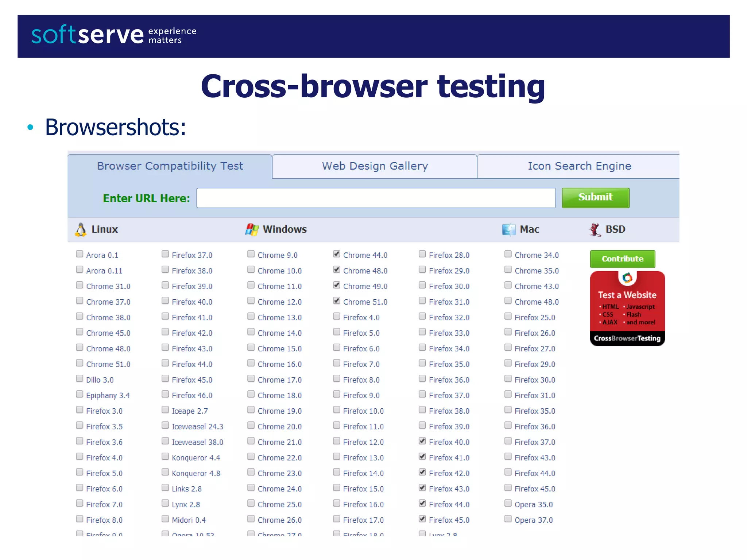747x560 pixels.
Task: Select the Firefox 33.0 checkbox
Action: pos(422,332)
